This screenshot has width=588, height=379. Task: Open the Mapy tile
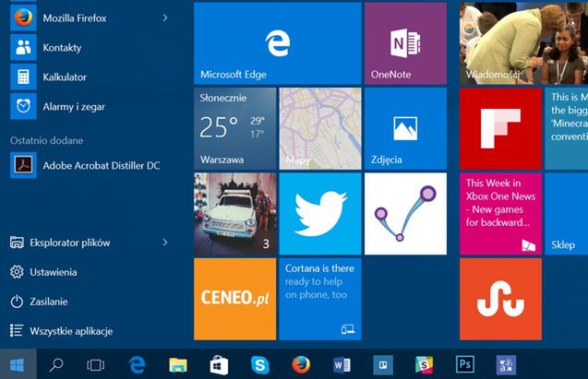(320, 129)
